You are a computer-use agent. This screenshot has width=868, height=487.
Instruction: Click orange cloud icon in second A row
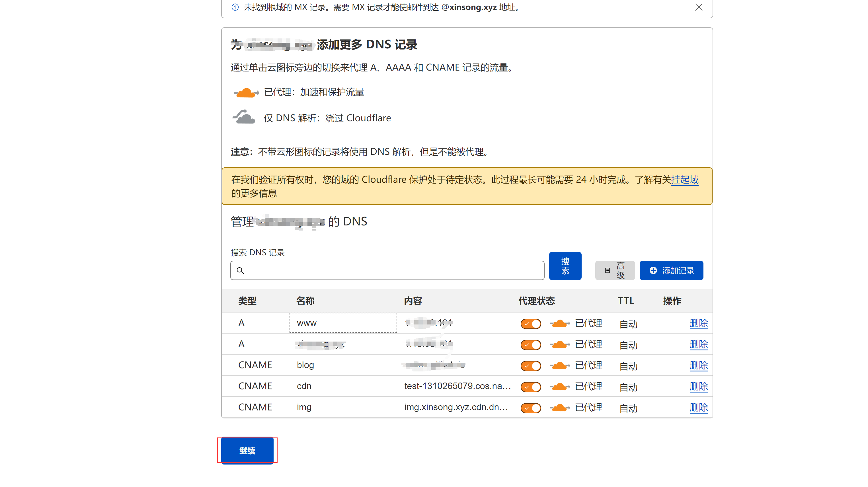click(560, 344)
